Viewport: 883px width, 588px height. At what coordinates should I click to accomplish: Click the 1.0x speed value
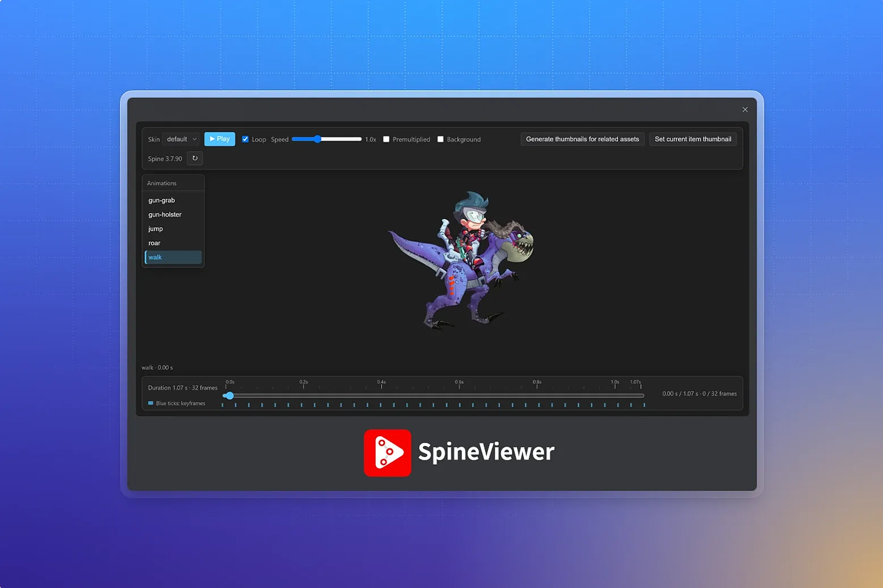click(x=371, y=139)
